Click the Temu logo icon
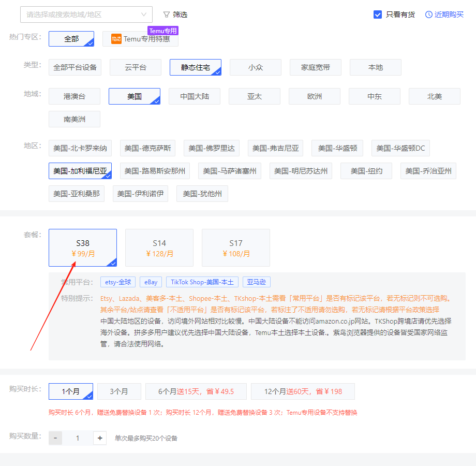 [x=116, y=39]
